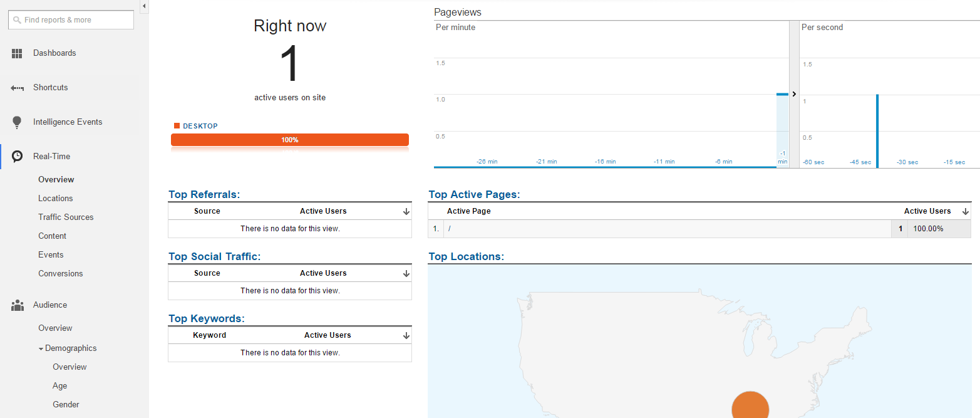Open Traffic Sources report

(x=66, y=217)
